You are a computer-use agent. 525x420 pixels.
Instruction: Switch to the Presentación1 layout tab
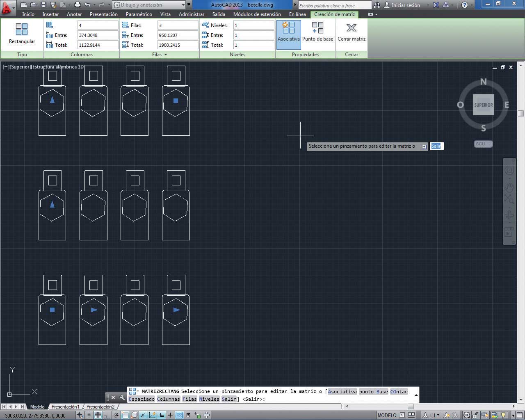(x=65, y=407)
